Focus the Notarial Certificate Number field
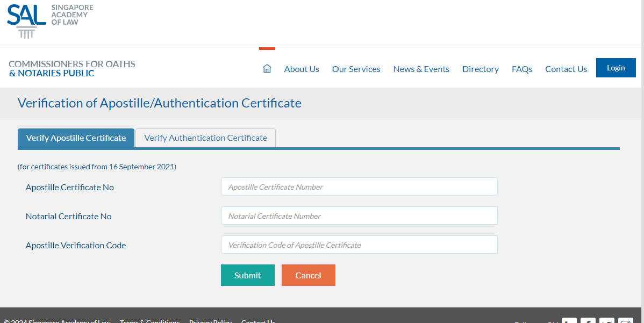Image resolution: width=644 pixels, height=323 pixels. click(x=359, y=216)
